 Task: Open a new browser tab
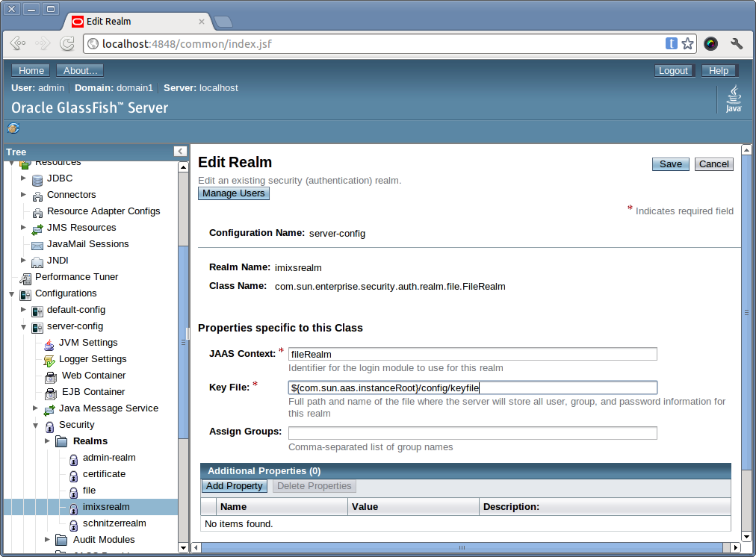[x=223, y=21]
